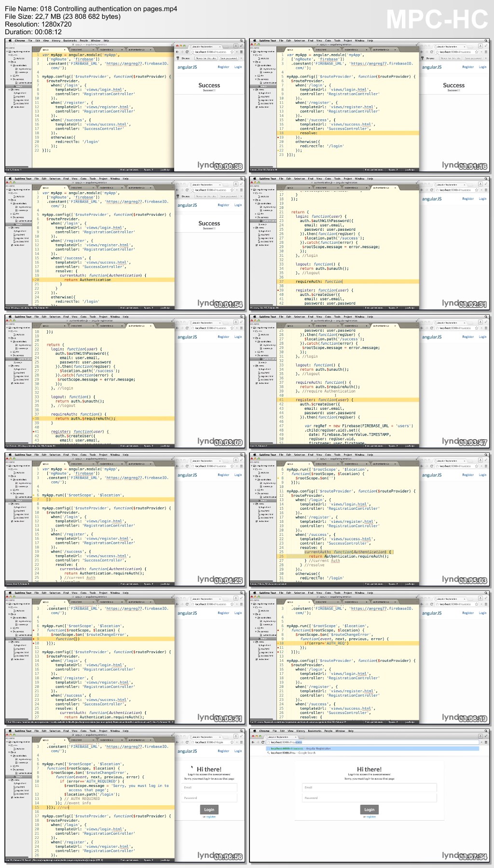Screen dimensions: 494x868
Task: Pick the thumbnail frame stamped 00:03:09
Action: tap(125, 381)
